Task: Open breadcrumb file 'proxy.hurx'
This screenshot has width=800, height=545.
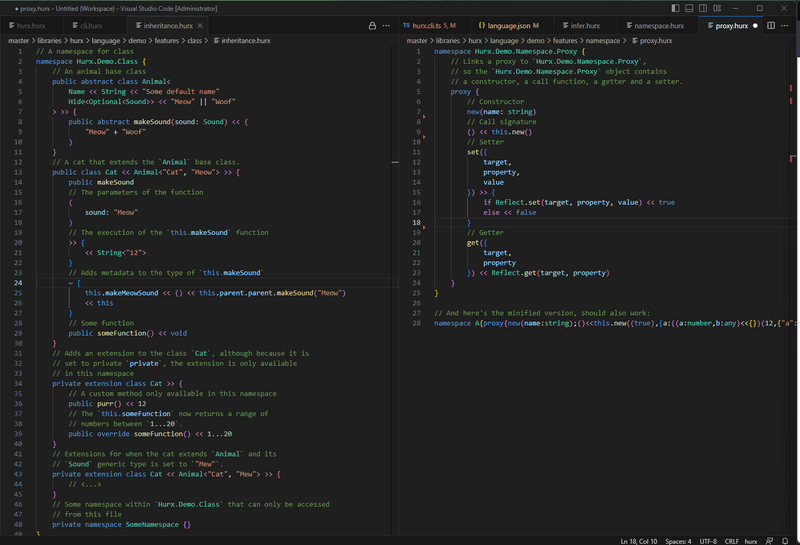Action: coord(652,41)
